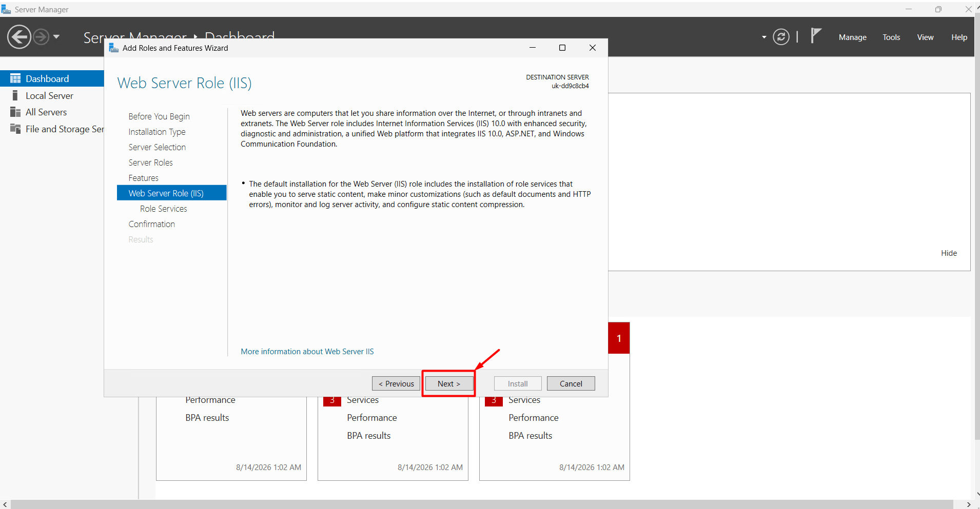The width and height of the screenshot is (980, 509).
Task: Open the Tools menu
Action: point(891,37)
